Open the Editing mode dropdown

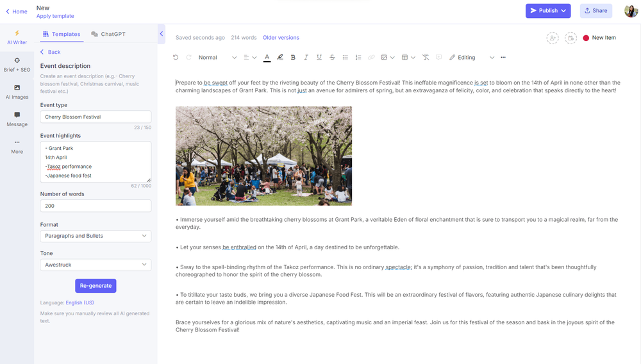(472, 57)
